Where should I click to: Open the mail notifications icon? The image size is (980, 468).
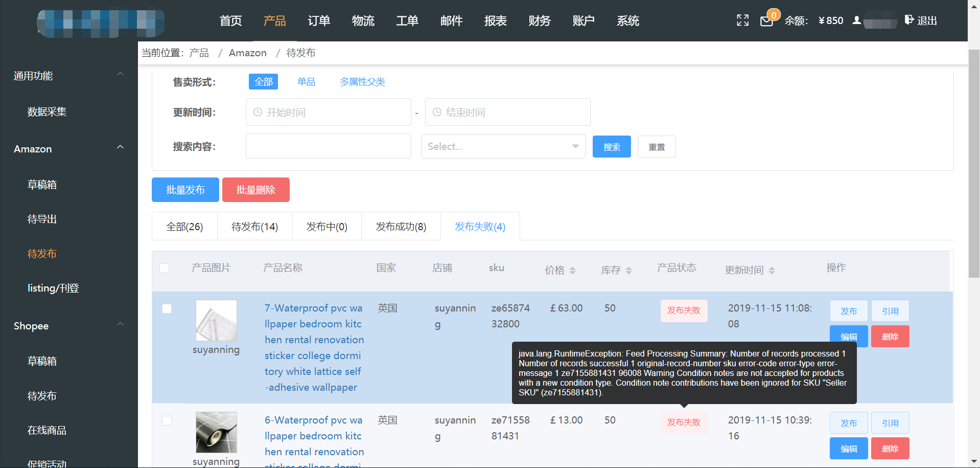click(x=766, y=21)
